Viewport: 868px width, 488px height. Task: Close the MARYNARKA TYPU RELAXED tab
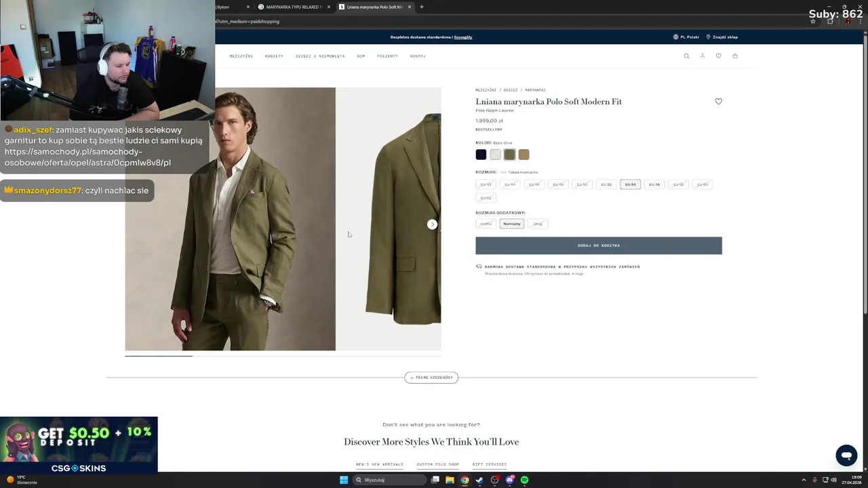pyautogui.click(x=329, y=7)
